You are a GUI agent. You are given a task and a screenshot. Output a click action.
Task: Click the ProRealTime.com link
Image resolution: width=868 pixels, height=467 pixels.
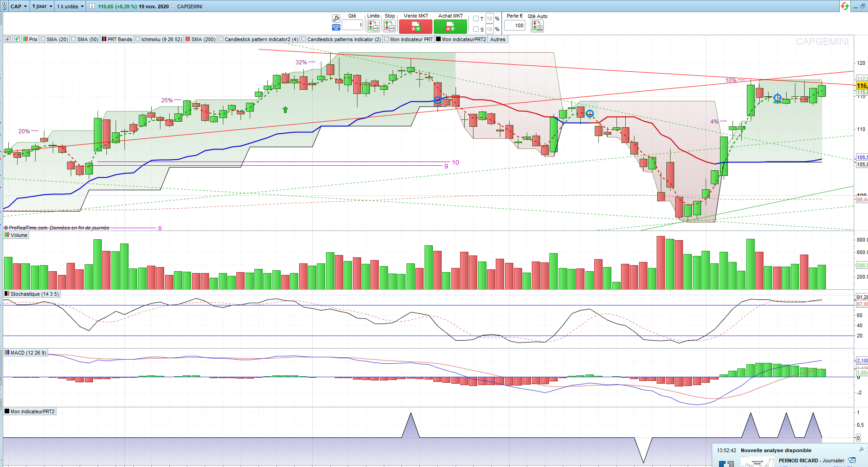[28, 228]
